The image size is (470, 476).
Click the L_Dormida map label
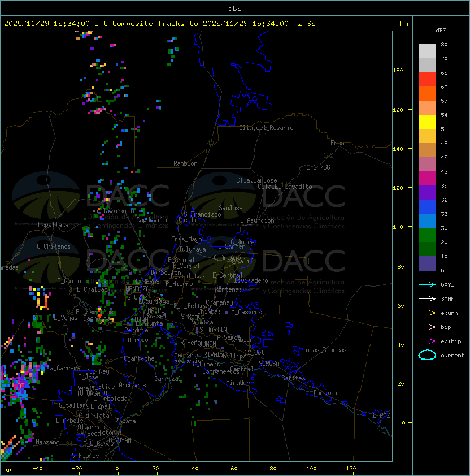point(321,393)
